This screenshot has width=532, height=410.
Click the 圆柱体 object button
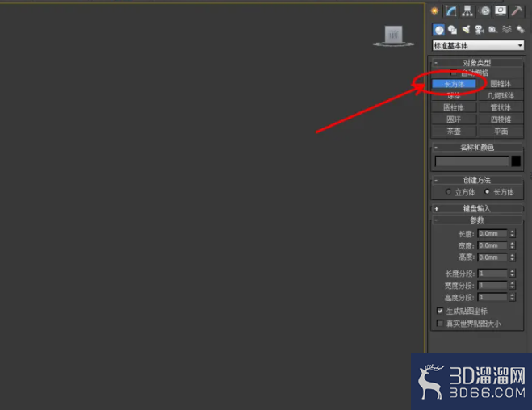click(454, 108)
